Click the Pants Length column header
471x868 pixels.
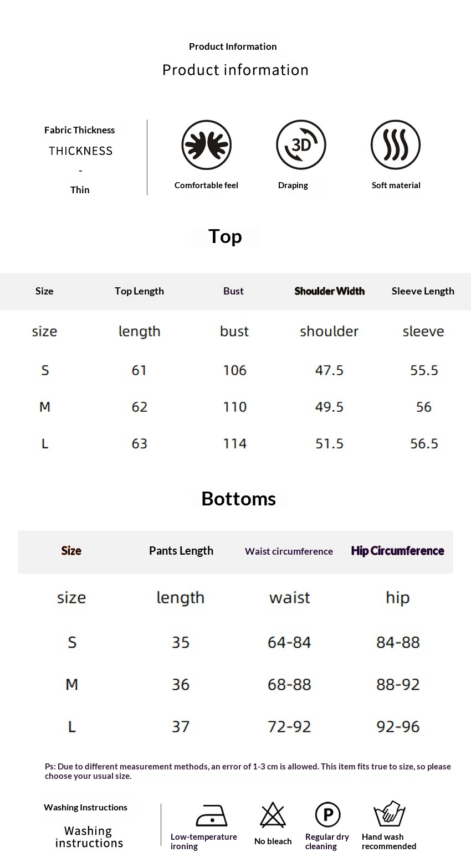click(181, 551)
